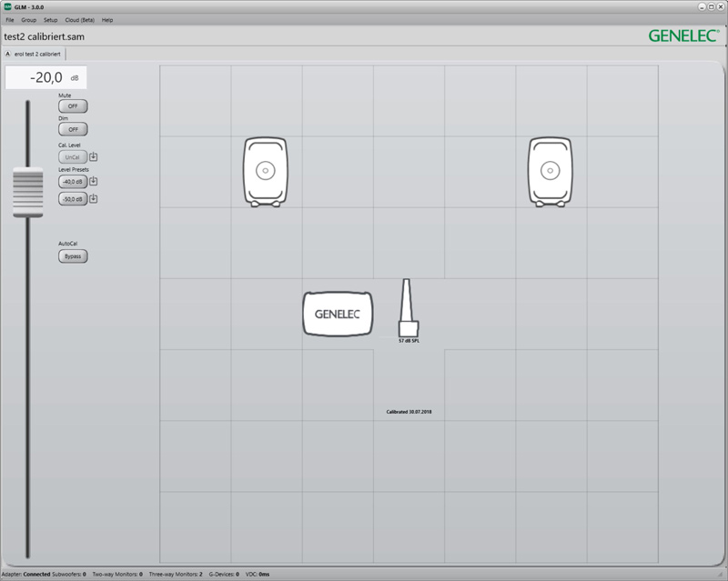
Task: Store current level into -40,0 dB preset
Action: 94,181
